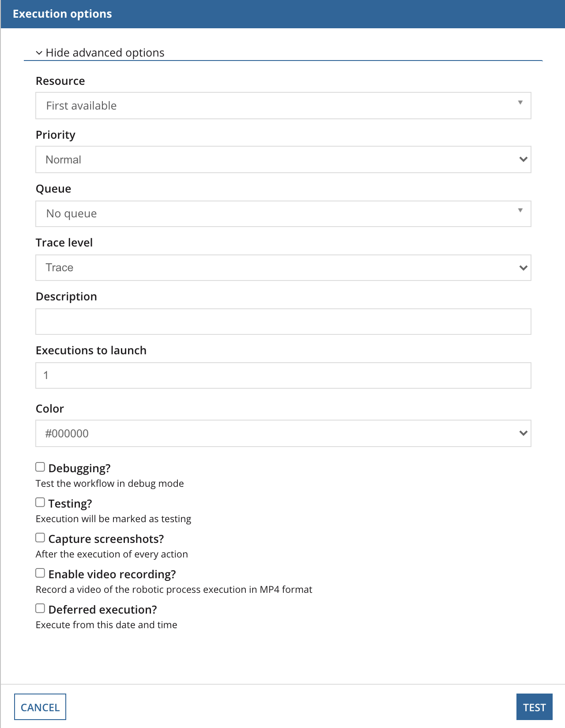Image resolution: width=565 pixels, height=728 pixels.
Task: Click inside the Description text field
Action: [282, 321]
